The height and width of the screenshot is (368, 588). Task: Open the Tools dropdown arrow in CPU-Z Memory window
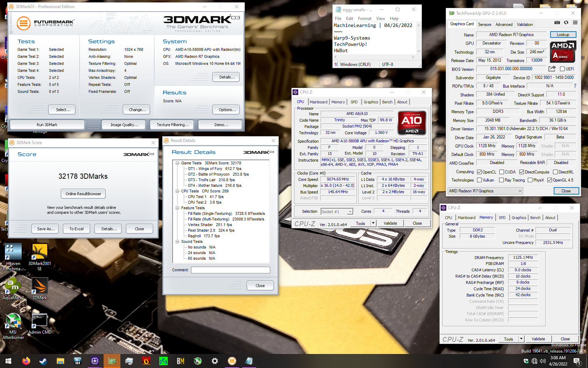coord(521,339)
